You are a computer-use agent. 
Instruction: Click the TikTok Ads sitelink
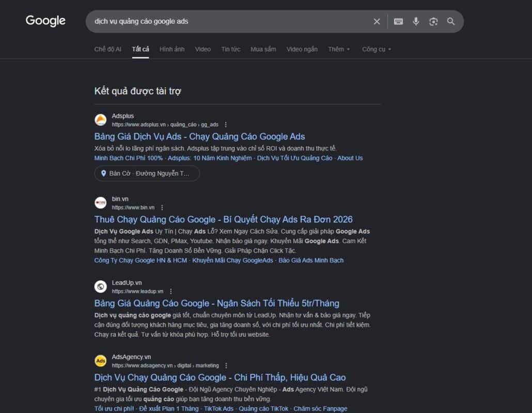(x=218, y=408)
